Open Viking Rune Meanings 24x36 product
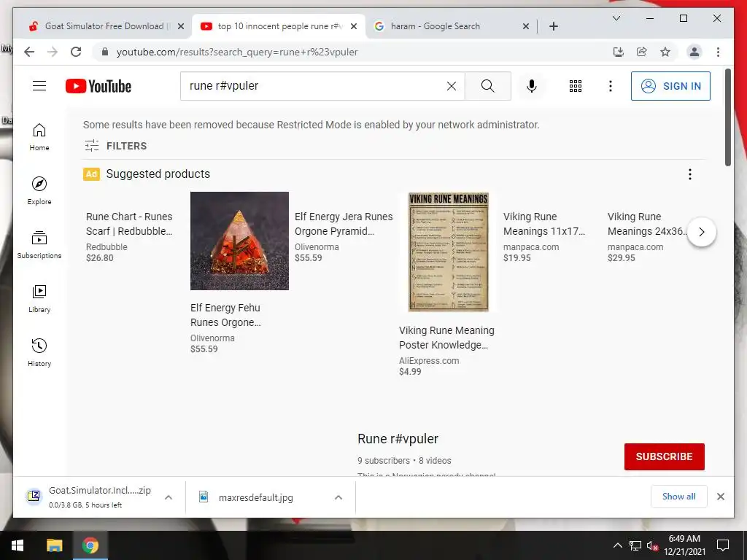 (x=646, y=237)
